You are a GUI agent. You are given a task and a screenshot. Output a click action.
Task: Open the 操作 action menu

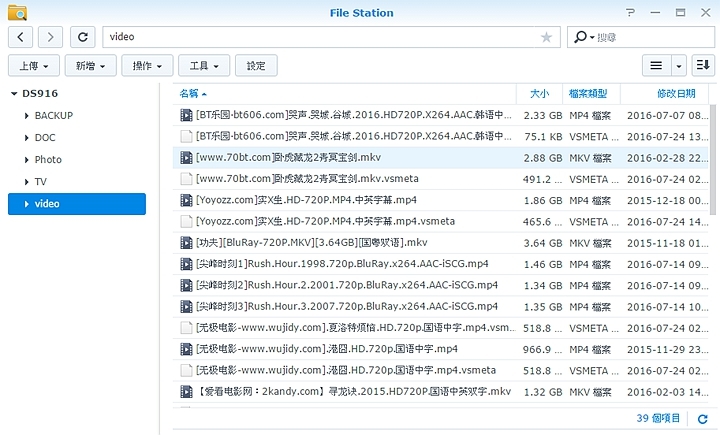[148, 66]
